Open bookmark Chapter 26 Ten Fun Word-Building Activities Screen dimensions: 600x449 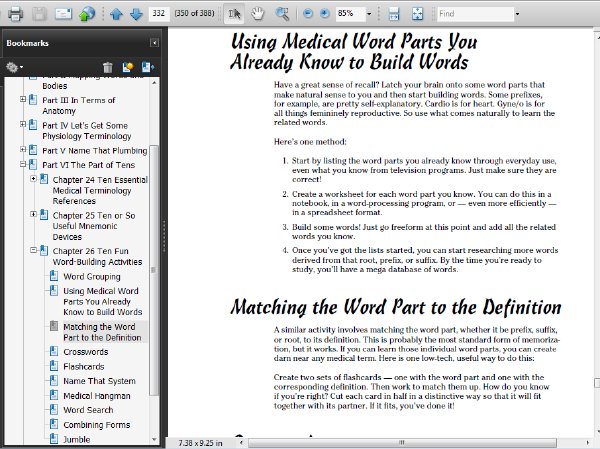[x=97, y=256]
